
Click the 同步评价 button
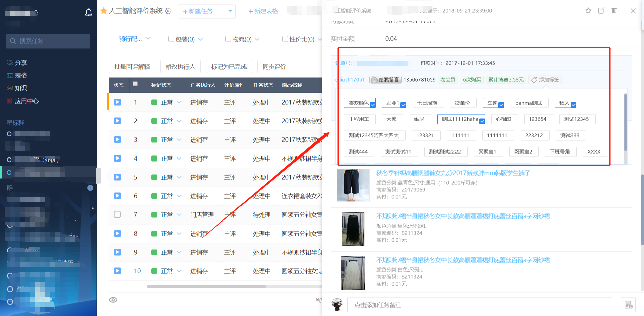274,67
